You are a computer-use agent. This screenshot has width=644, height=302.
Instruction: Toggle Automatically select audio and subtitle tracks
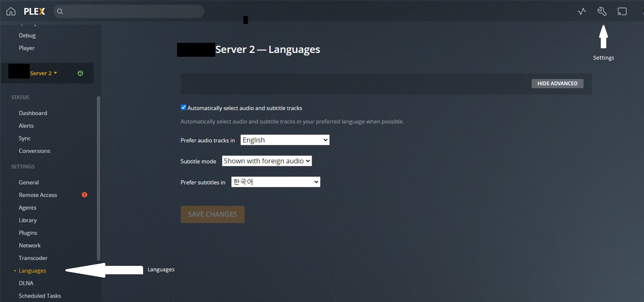pyautogui.click(x=183, y=108)
